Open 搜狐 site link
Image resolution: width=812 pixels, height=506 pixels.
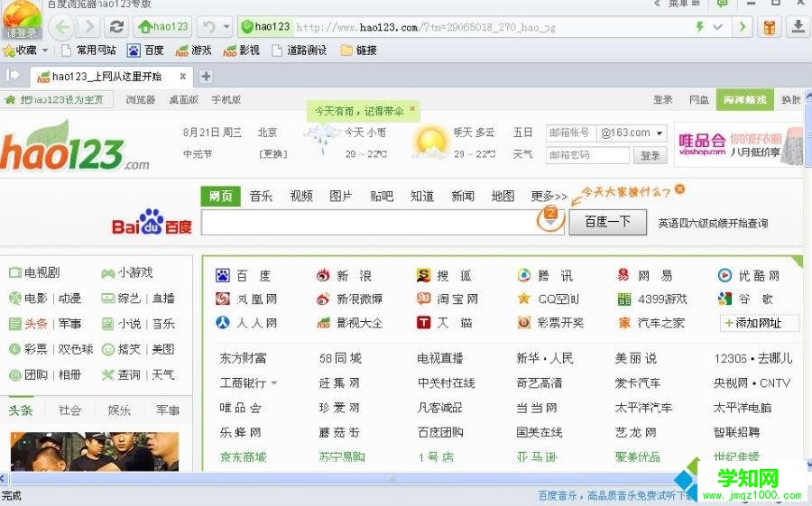click(444, 275)
